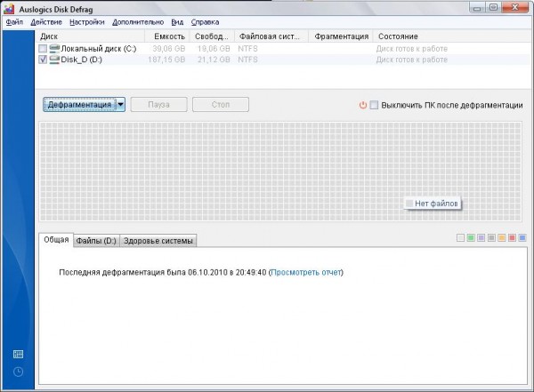
Task: Start defragmentation with Дефрагментация button
Action: coord(80,105)
